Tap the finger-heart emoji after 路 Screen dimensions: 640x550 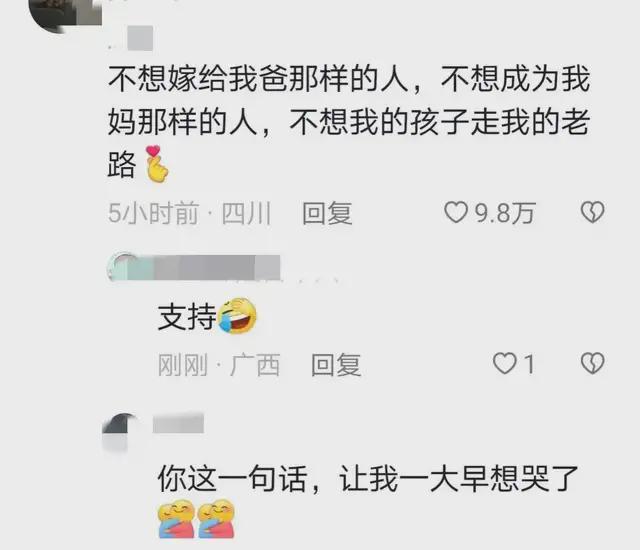click(x=157, y=164)
